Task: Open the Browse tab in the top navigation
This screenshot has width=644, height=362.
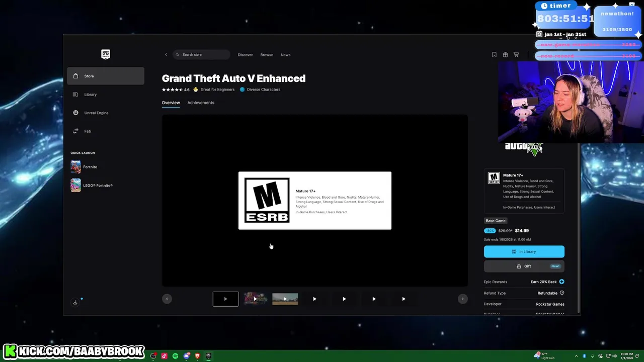Action: coord(267,55)
